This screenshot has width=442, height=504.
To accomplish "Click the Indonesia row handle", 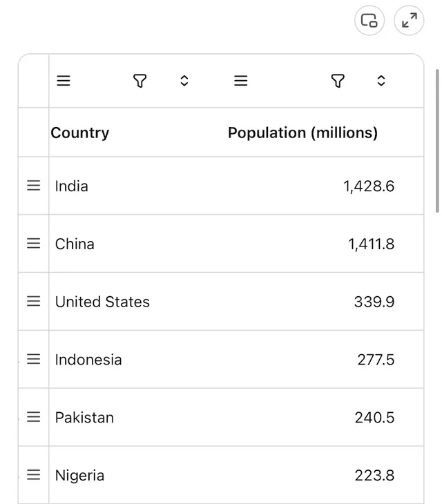I will click(33, 359).
